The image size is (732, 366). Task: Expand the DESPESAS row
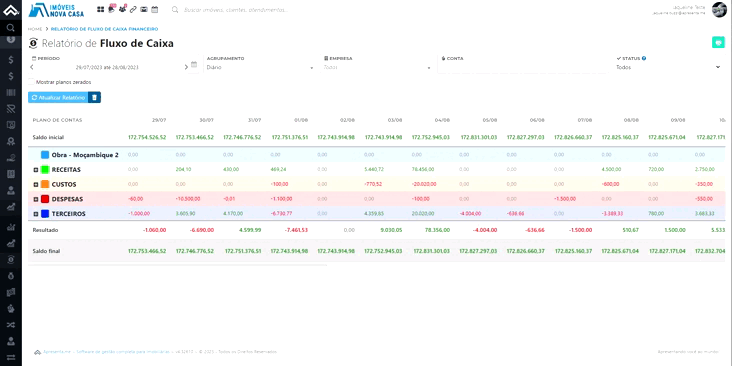pyautogui.click(x=35, y=199)
